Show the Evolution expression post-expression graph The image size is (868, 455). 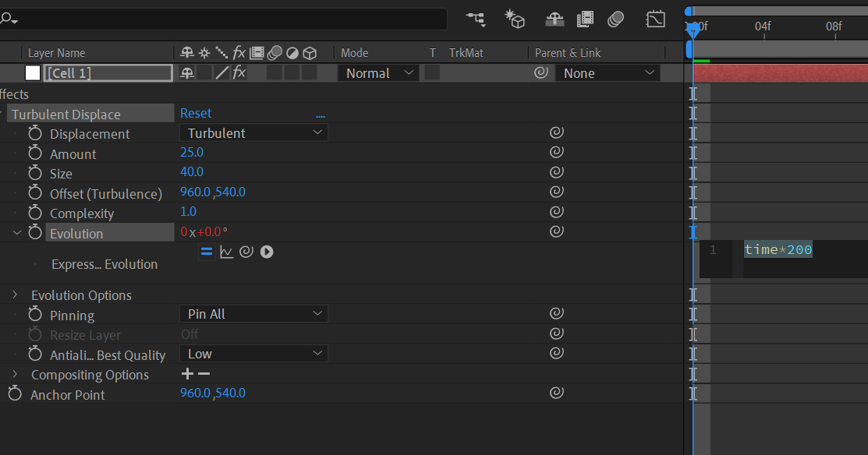(227, 252)
